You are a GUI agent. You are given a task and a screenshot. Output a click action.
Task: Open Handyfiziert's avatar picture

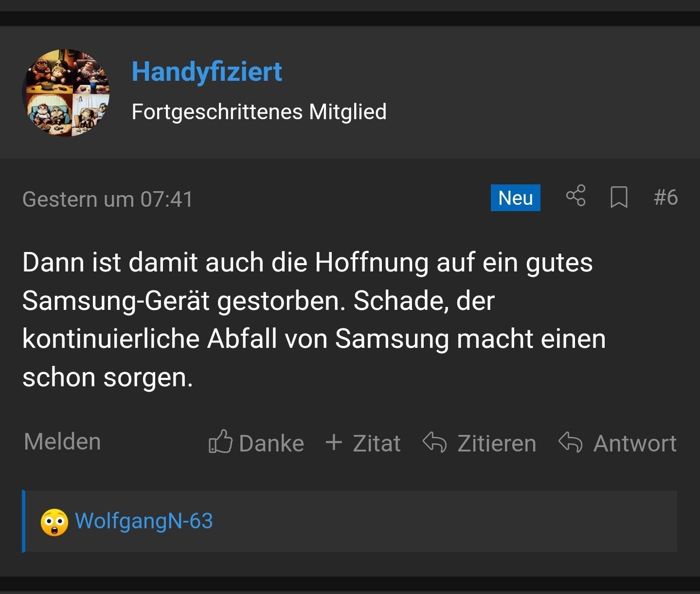(66, 92)
